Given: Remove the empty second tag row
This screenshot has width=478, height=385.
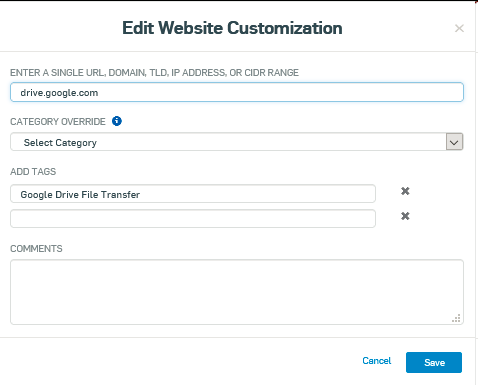Looking at the screenshot, I should click(405, 216).
